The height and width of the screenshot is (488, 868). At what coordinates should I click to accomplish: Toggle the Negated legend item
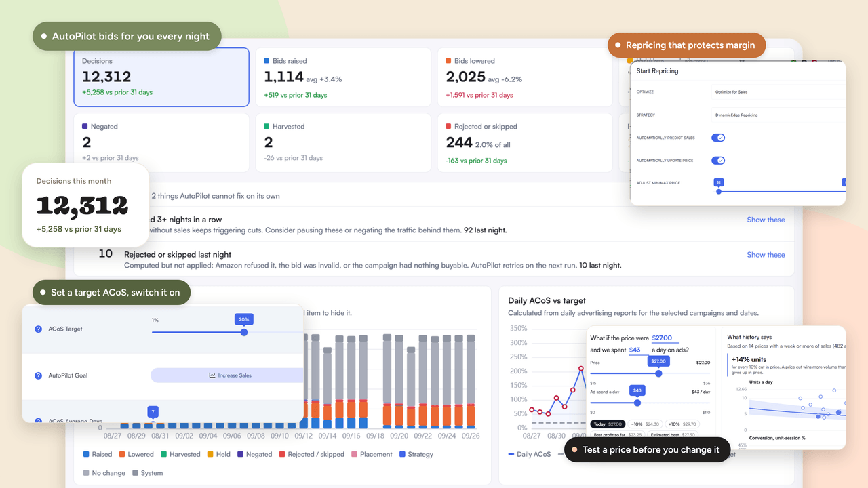coord(254,455)
